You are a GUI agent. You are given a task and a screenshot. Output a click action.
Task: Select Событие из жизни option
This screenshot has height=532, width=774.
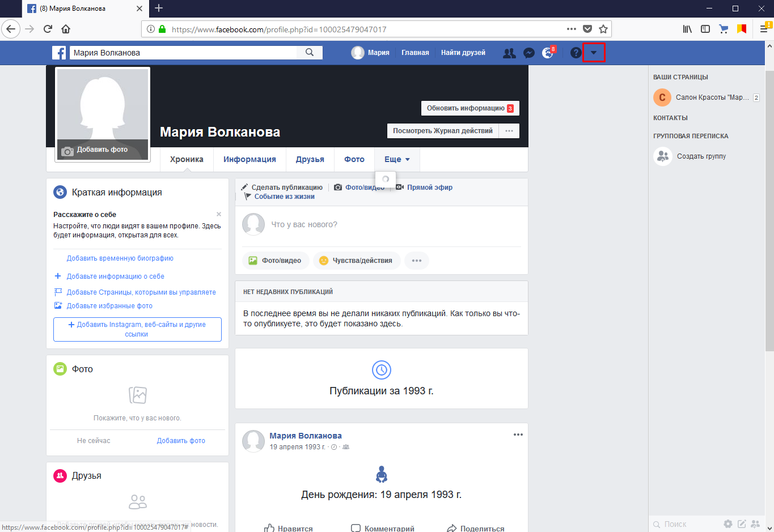tap(279, 197)
